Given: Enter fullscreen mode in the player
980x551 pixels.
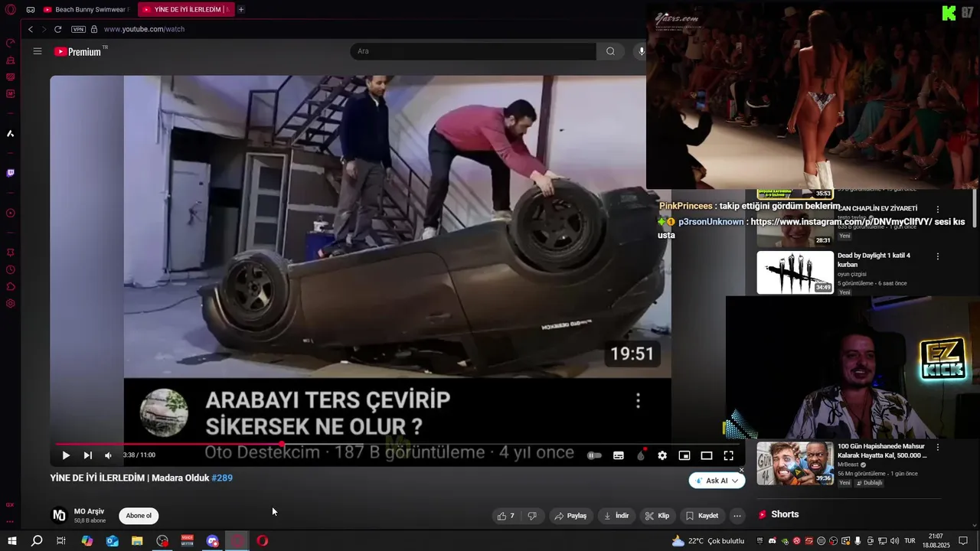Looking at the screenshot, I should pyautogui.click(x=729, y=455).
